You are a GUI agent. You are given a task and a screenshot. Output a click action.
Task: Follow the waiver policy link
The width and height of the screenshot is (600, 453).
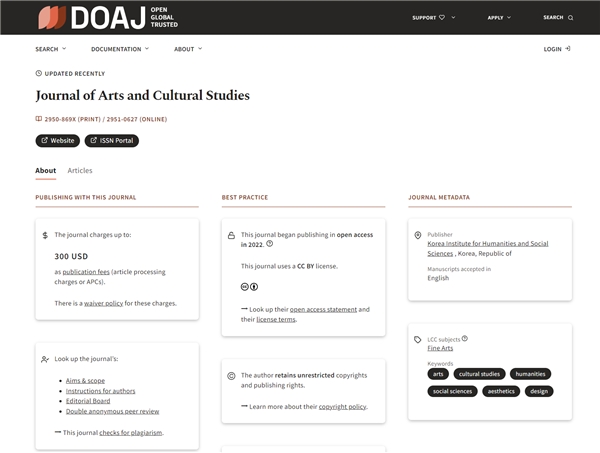(x=103, y=303)
